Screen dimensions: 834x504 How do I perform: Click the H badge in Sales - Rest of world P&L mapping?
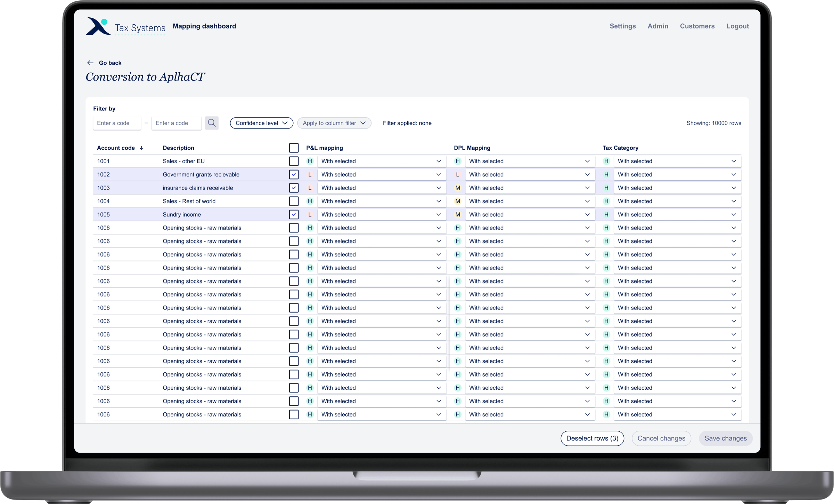[x=310, y=201]
